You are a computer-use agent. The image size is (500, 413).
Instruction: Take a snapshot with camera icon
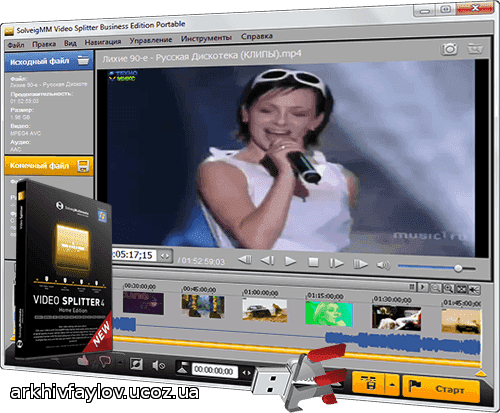pos(449,49)
